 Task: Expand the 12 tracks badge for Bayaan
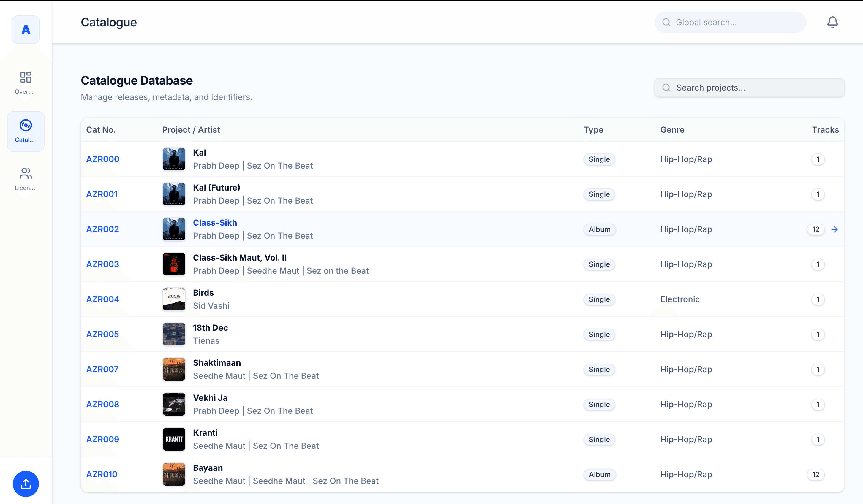pyautogui.click(x=816, y=475)
